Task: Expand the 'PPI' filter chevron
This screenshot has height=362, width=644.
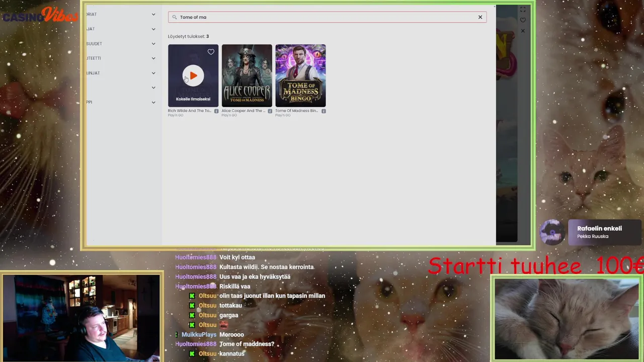Action: point(153,102)
